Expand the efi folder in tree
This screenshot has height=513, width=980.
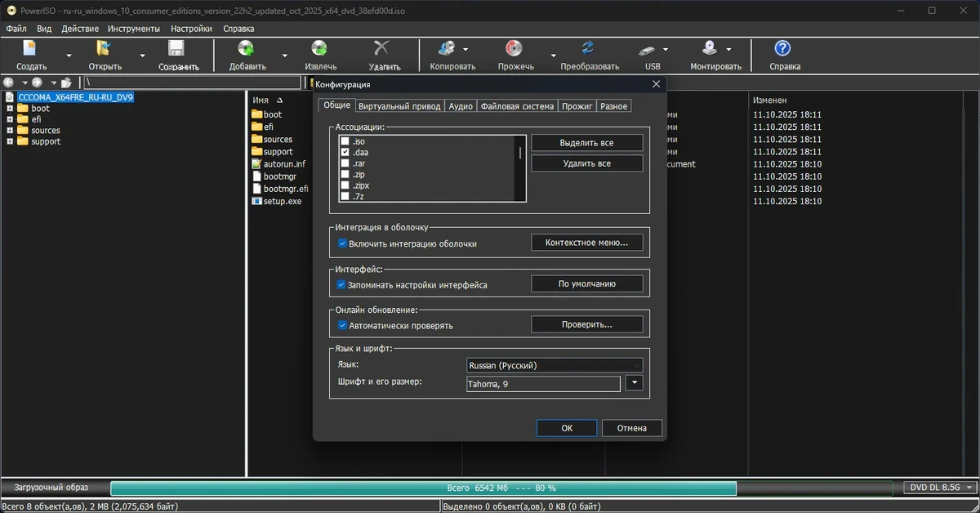[x=10, y=119]
